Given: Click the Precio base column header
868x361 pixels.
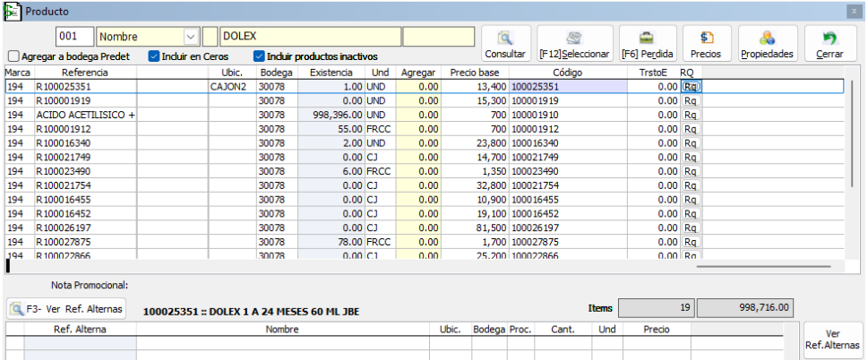Looking at the screenshot, I should click(x=475, y=73).
